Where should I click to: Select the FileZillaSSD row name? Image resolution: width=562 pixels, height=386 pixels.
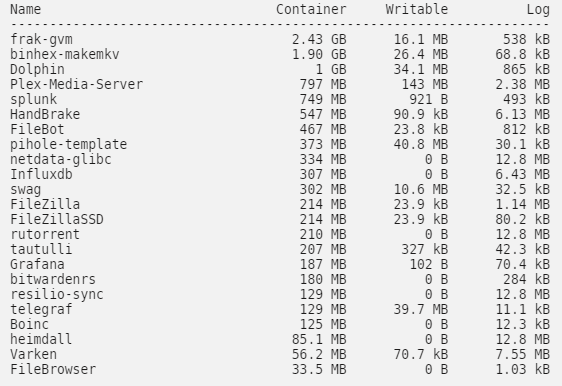[x=57, y=219]
